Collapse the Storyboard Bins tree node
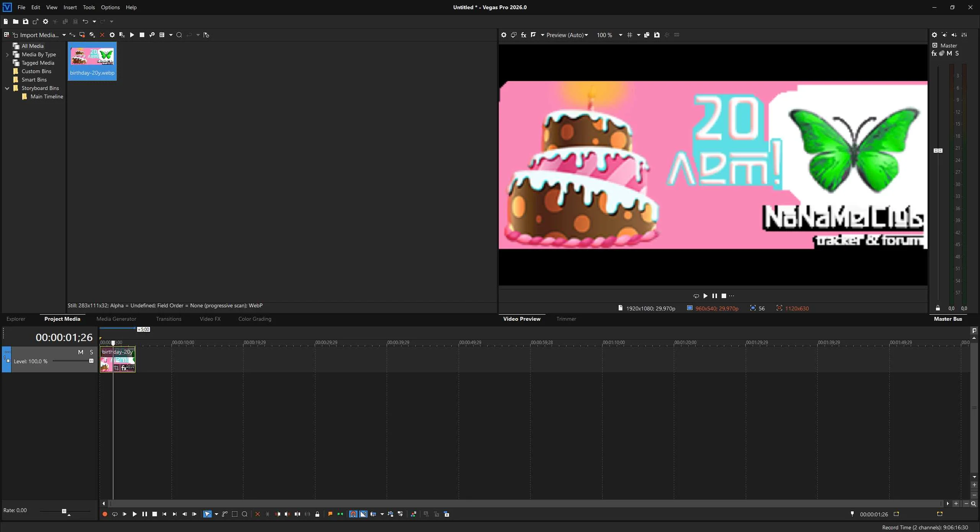Viewport: 980px width, 532px height. tap(7, 88)
